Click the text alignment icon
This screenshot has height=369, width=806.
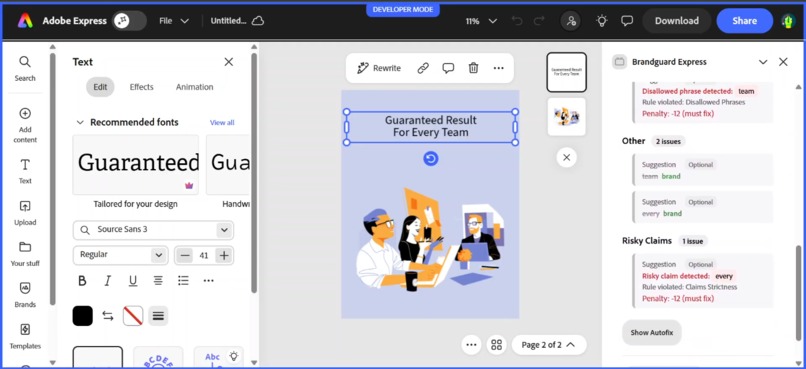158,281
